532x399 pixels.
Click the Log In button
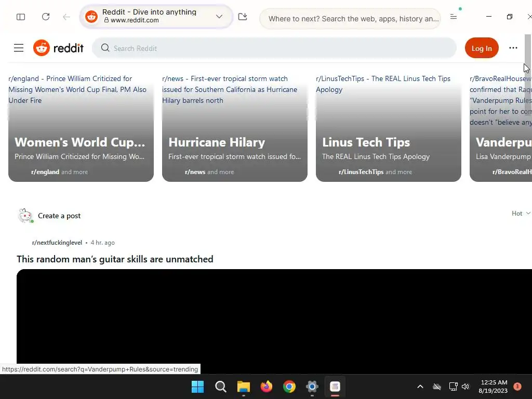coord(482,48)
